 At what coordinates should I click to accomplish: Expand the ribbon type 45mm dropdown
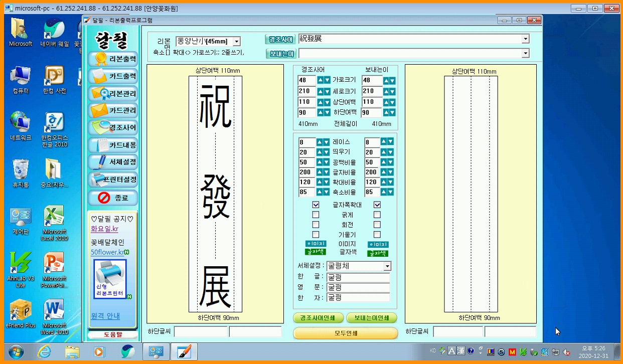coord(237,42)
